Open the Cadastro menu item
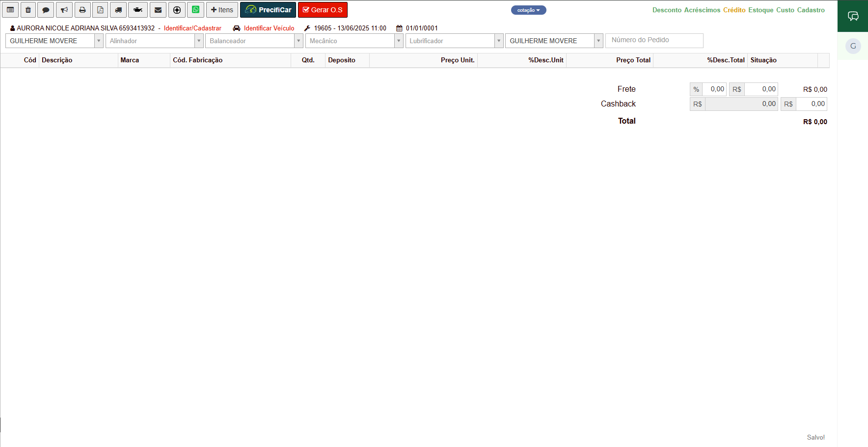 pyautogui.click(x=811, y=10)
